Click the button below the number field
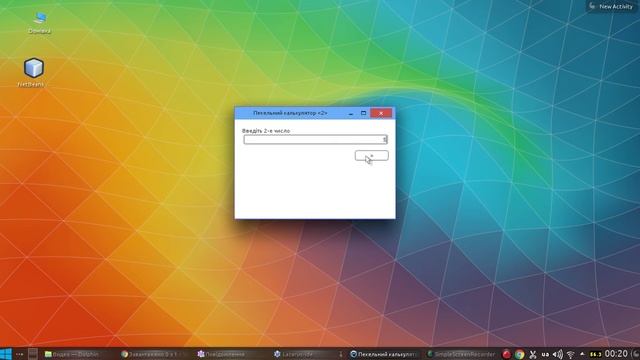The image size is (640, 360). [371, 156]
